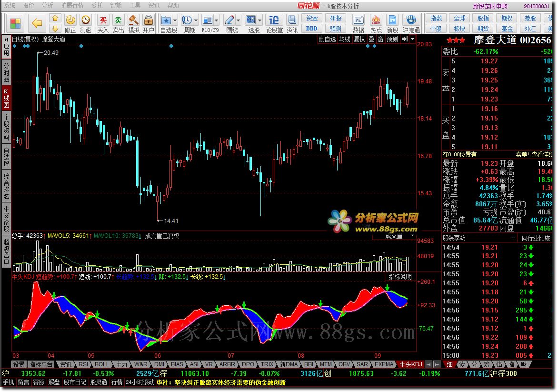
Task: Open the 新股 IPO icon
Action: [x=392, y=20]
